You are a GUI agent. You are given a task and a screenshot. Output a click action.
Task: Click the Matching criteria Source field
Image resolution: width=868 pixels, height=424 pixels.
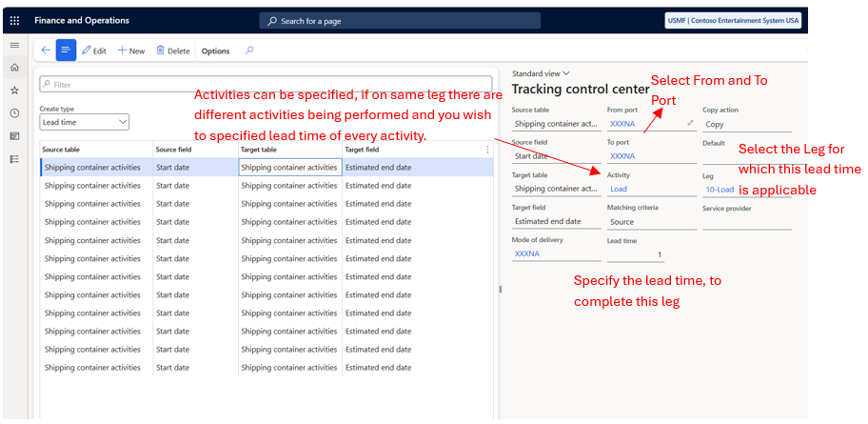[x=652, y=222]
